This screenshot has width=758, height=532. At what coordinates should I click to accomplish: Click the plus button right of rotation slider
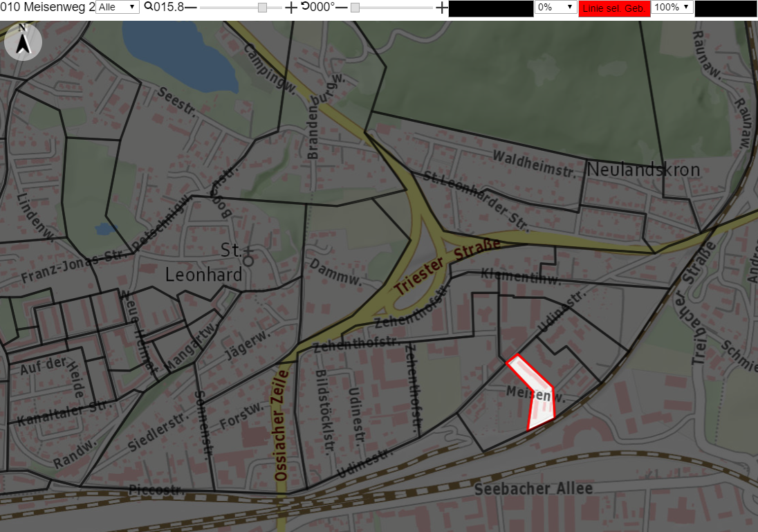pyautogui.click(x=441, y=7)
